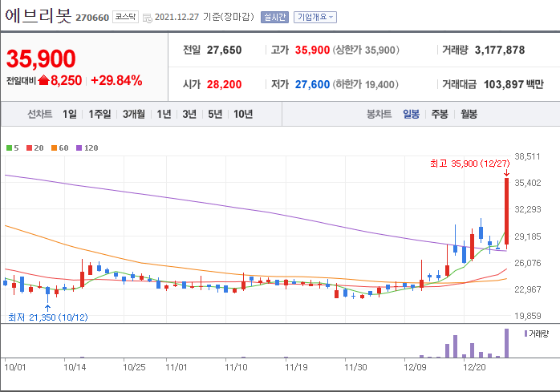This screenshot has width=560, height=392.
Task: Click the 전일 value 27,650
Action: click(x=225, y=50)
